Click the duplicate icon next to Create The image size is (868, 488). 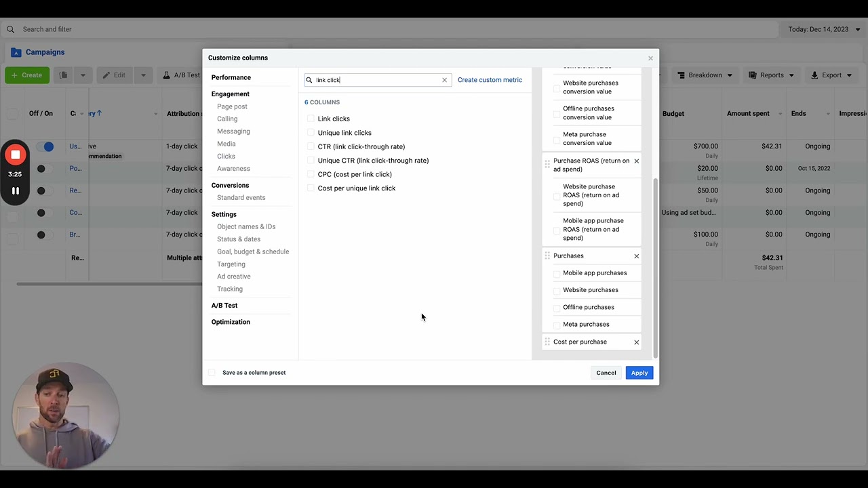(x=63, y=75)
